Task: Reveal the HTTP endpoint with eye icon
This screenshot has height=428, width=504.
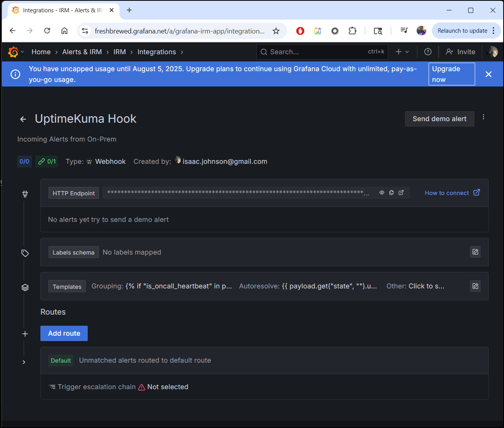Action: [382, 193]
